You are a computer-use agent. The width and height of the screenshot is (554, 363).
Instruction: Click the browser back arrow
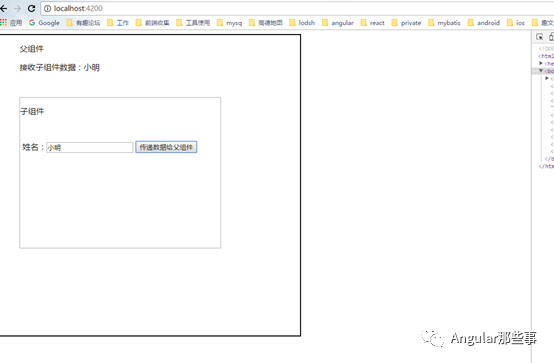point(4,8)
